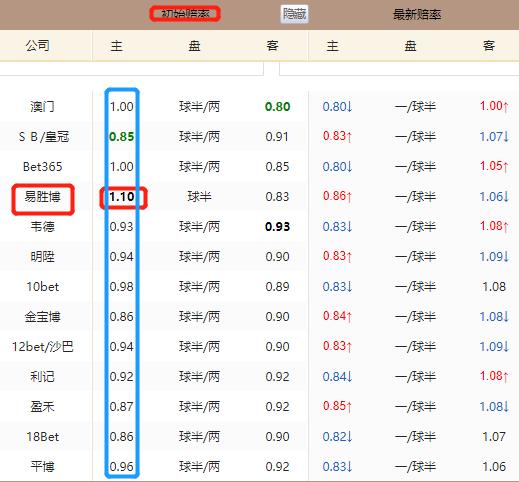Click 平博 initial home odds 0.96
The width and height of the screenshot is (519, 482).
(122, 466)
